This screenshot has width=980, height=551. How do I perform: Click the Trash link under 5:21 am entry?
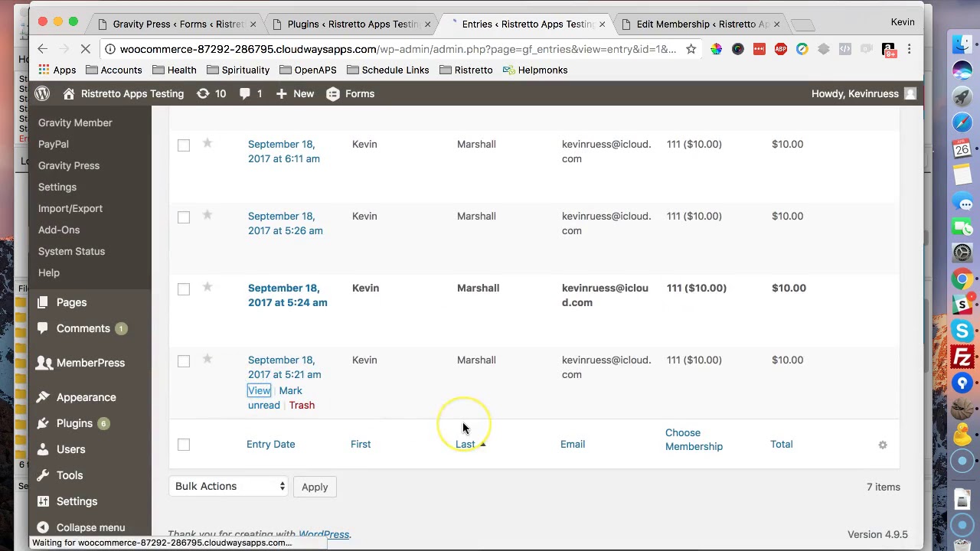(302, 405)
